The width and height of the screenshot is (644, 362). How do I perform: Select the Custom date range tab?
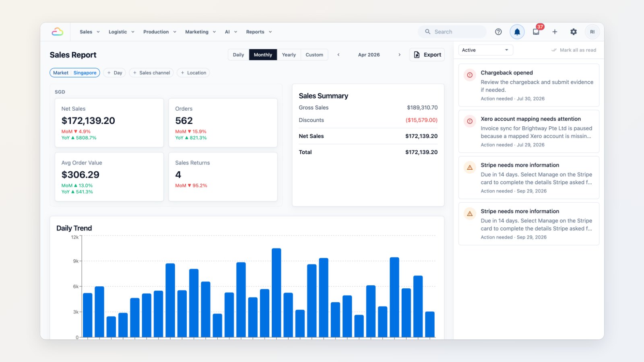(314, 55)
